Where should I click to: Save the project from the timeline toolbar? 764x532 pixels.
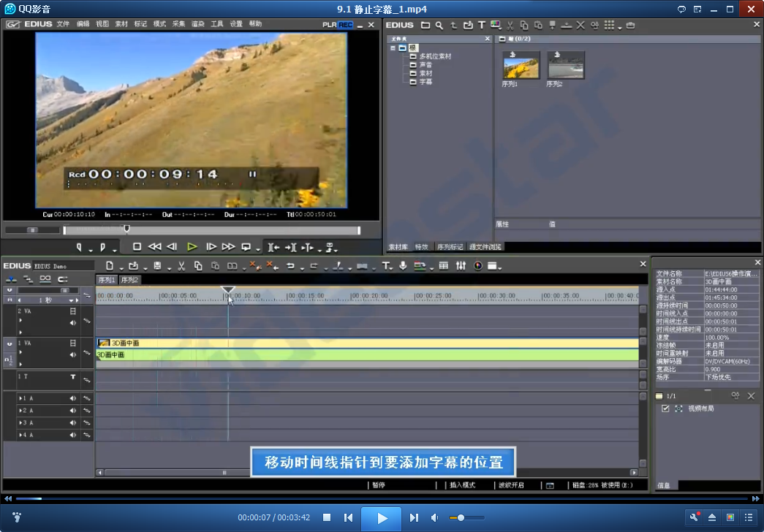[x=157, y=265]
